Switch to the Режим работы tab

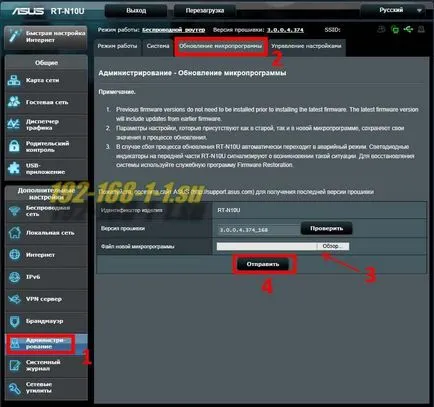[117, 46]
